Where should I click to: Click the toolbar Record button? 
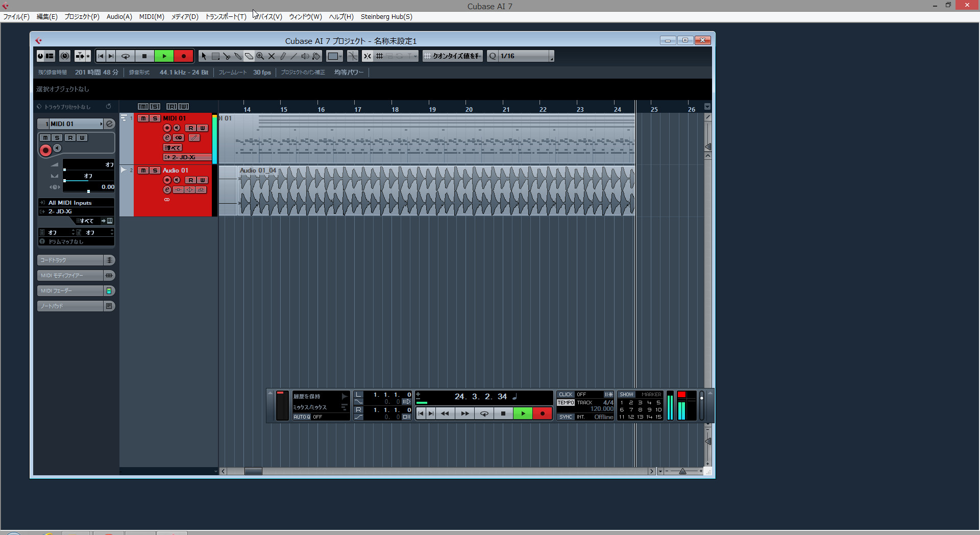[184, 56]
